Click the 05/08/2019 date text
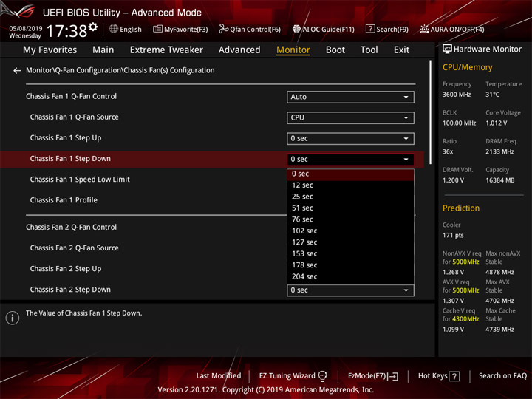 [x=25, y=28]
